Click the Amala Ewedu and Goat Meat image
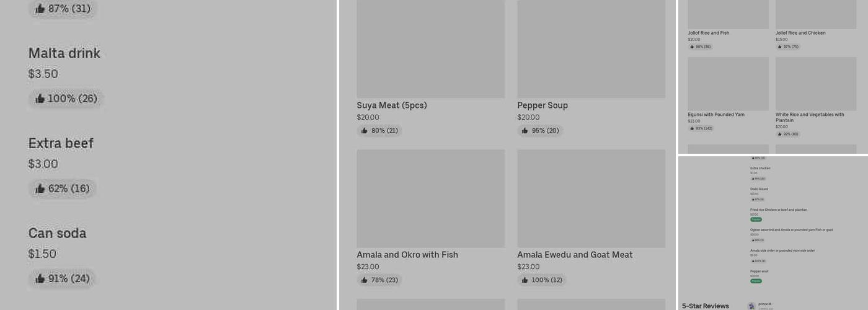Image resolution: width=868 pixels, height=310 pixels. (591, 198)
